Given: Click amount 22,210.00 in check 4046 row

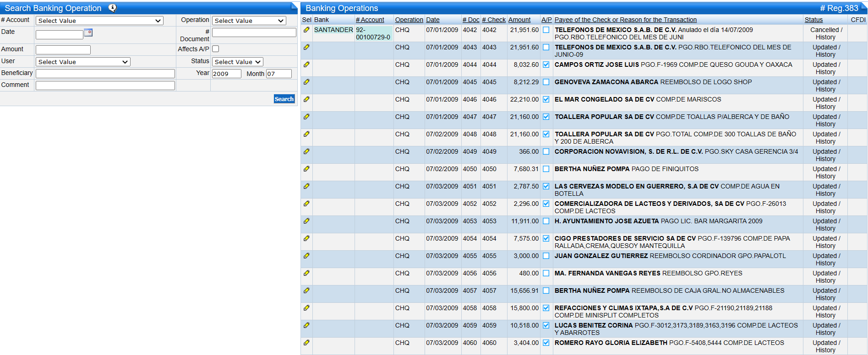Looking at the screenshot, I should tap(524, 99).
